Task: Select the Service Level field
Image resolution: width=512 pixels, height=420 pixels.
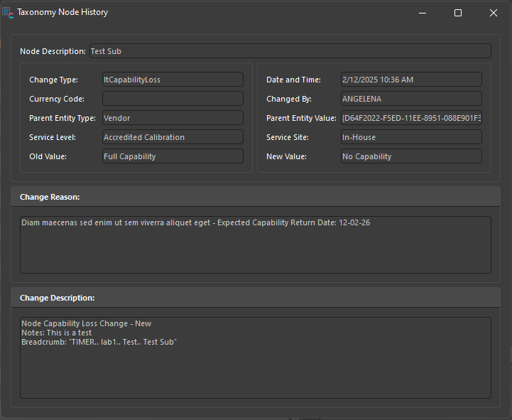Action: (x=173, y=137)
